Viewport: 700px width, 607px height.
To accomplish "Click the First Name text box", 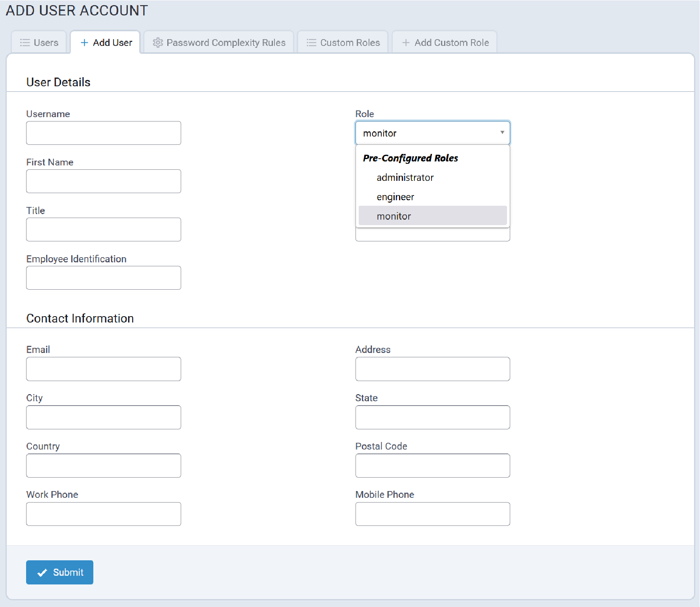I will (x=104, y=181).
